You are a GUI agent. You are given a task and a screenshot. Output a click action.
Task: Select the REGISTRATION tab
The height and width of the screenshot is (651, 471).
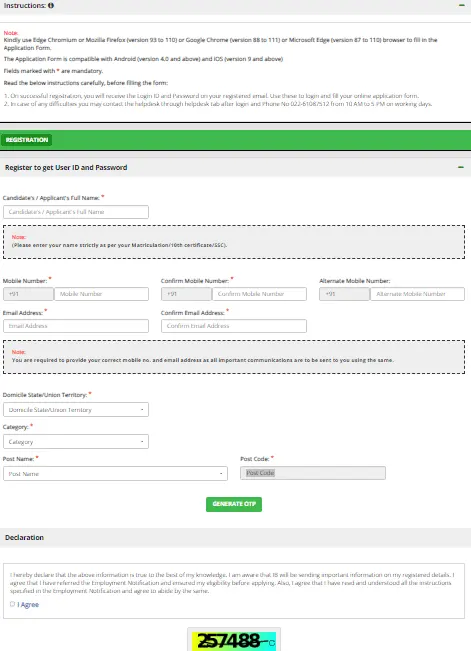(x=27, y=140)
